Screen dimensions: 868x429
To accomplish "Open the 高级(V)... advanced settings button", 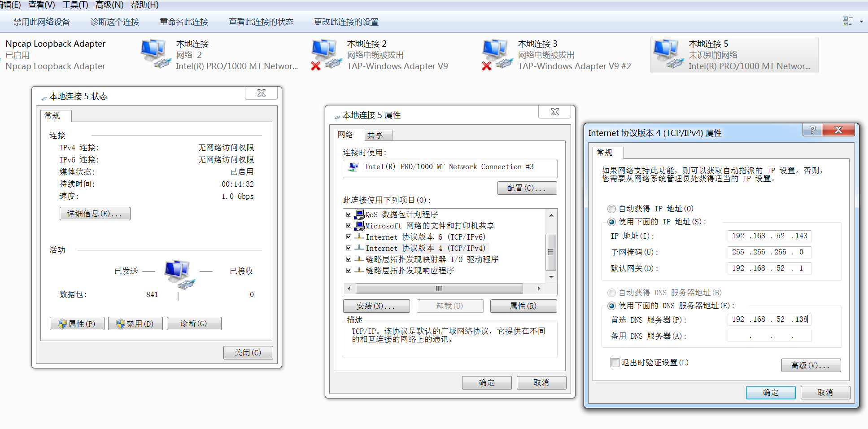I will coord(811,365).
